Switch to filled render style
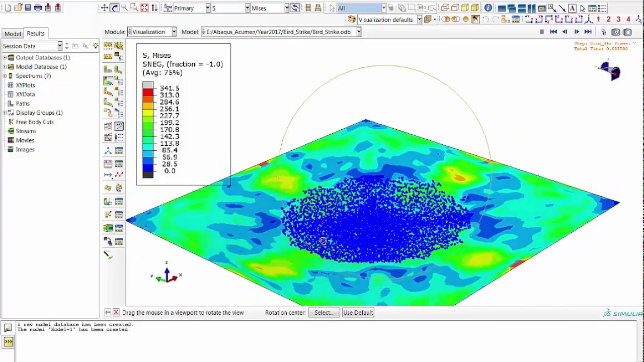 465,8
